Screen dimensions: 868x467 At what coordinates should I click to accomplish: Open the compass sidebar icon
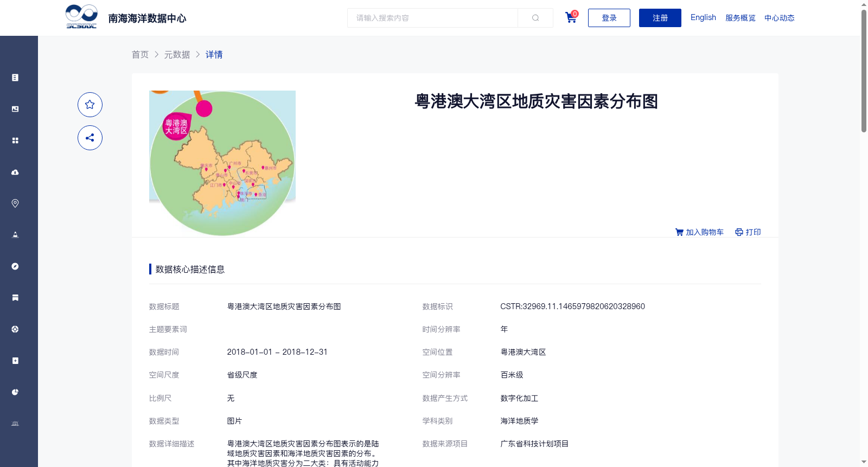point(15,266)
